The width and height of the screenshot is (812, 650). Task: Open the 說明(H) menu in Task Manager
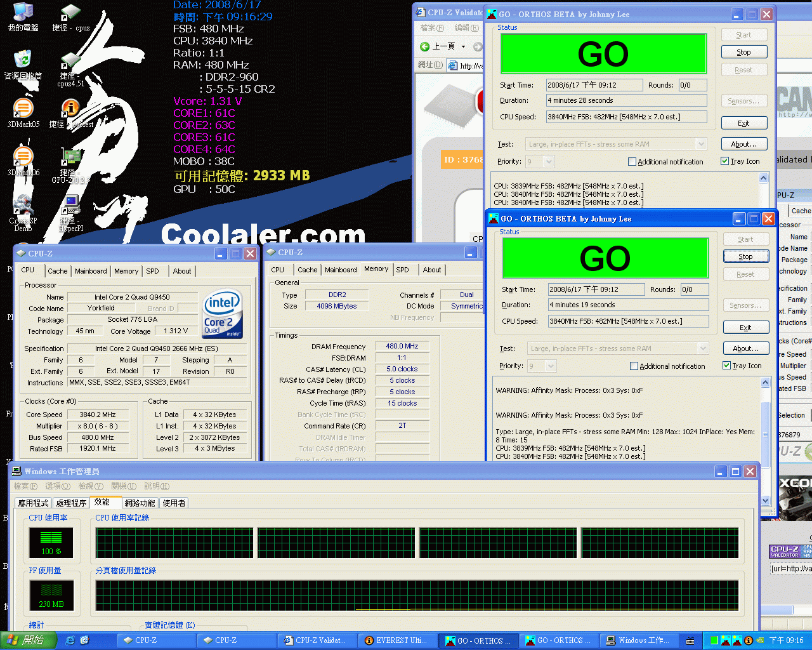157,486
